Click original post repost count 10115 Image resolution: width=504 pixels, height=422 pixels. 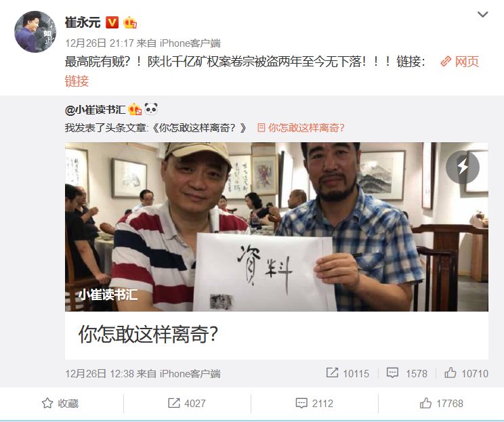[x=348, y=373]
